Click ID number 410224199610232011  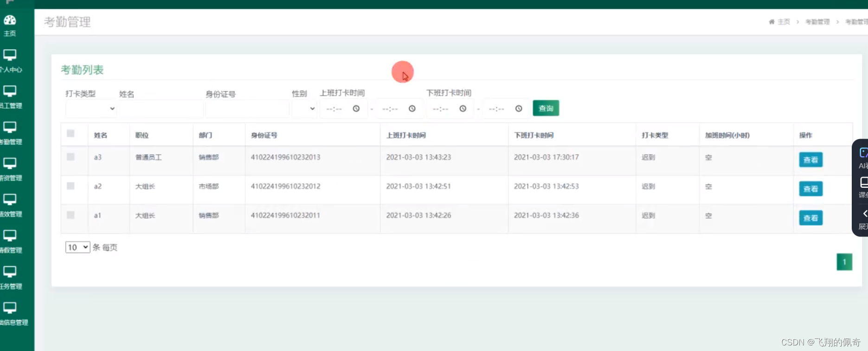[285, 215]
